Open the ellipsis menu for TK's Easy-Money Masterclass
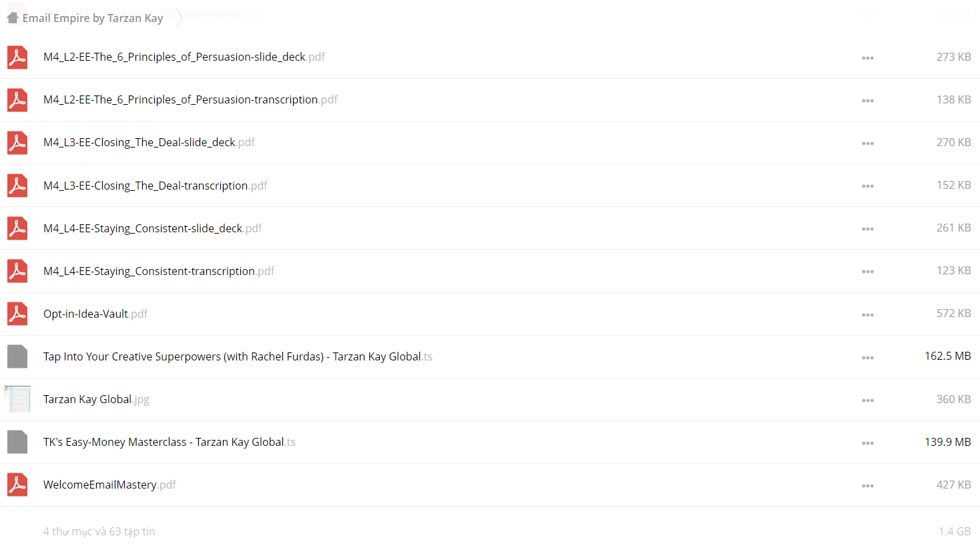 (867, 443)
